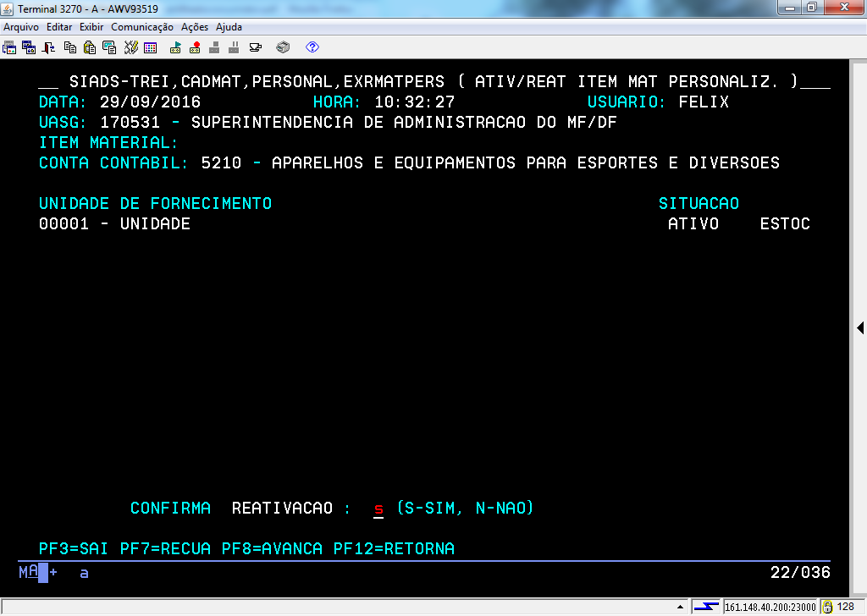Viewport: 867px width, 616px height.
Task: Click the new session toolbar icon
Action: 9,47
